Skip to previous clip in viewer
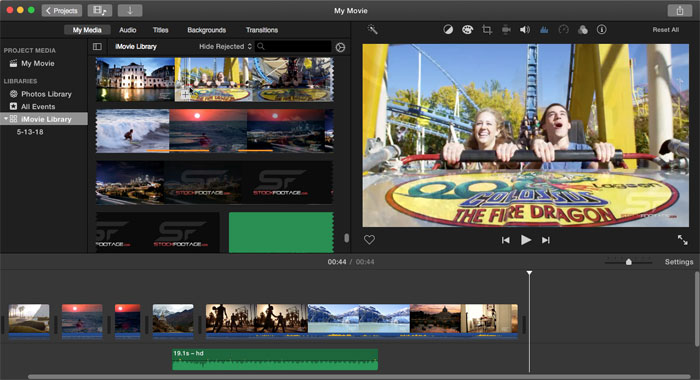Viewport: 700px width, 380px height. pyautogui.click(x=505, y=240)
